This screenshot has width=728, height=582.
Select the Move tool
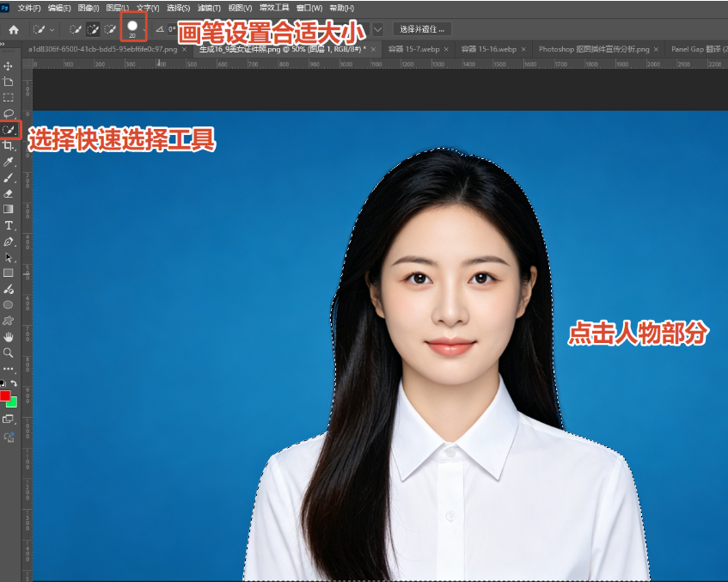[9, 66]
